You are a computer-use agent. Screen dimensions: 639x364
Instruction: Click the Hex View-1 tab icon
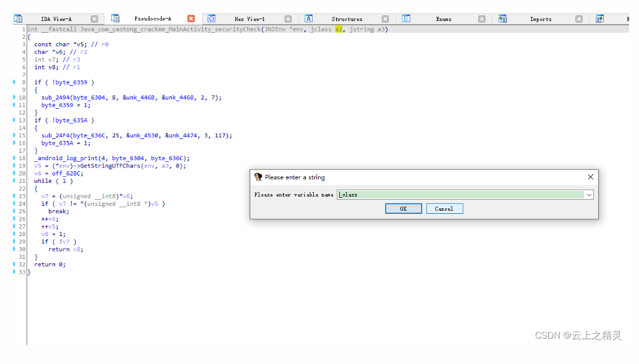[211, 19]
